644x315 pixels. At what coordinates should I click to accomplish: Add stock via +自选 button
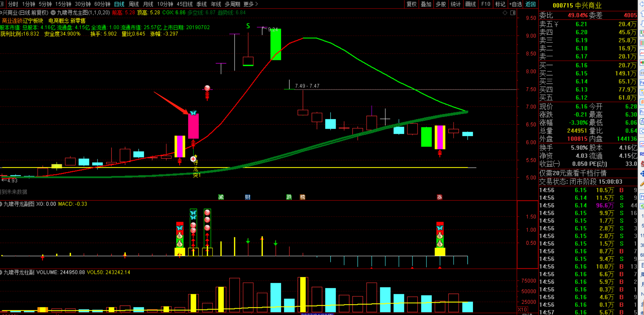coord(515,4)
